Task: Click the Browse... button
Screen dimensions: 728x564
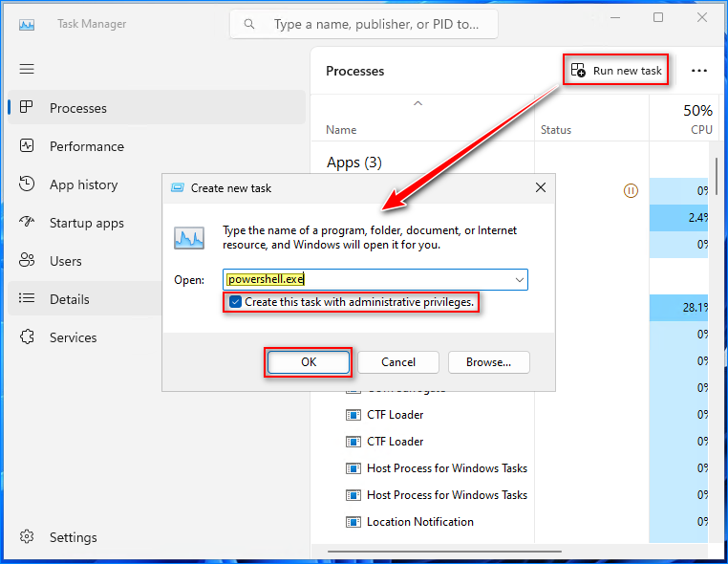Action: pos(488,362)
